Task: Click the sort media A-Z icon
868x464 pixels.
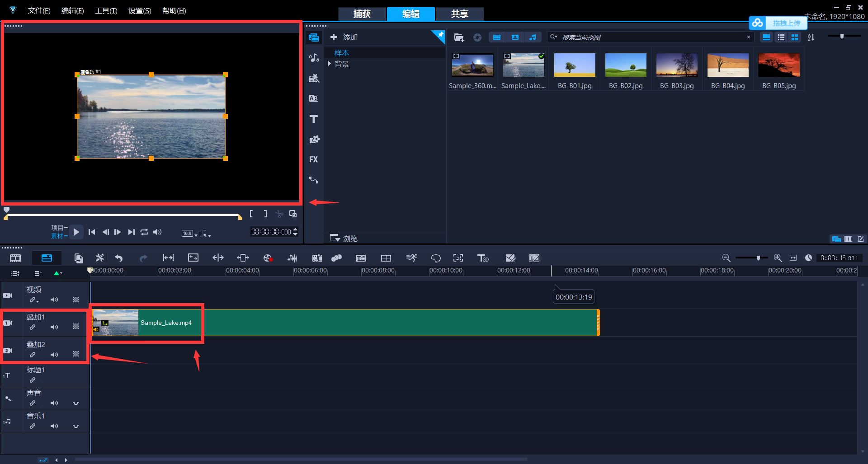Action: [811, 37]
